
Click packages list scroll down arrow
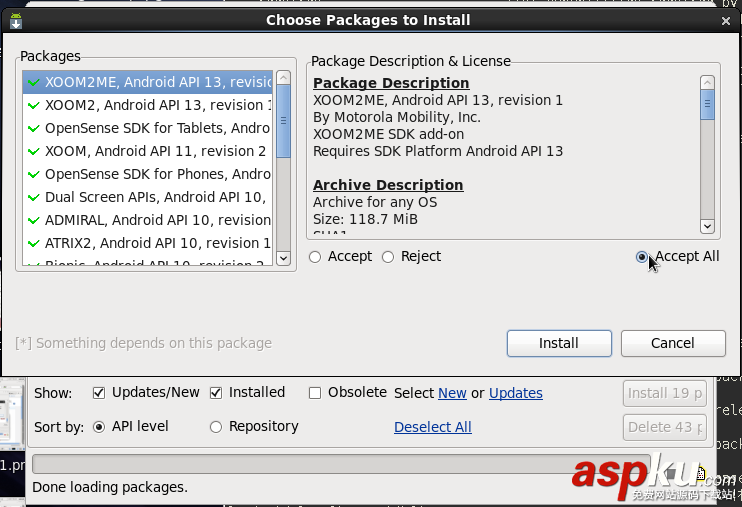click(283, 258)
